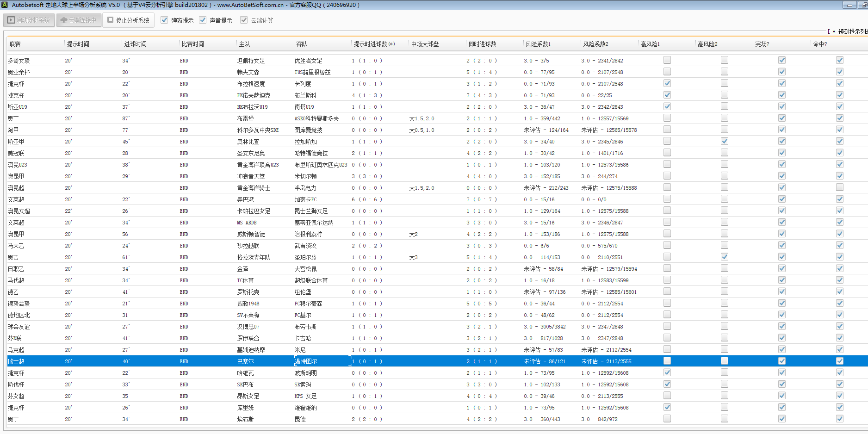Check 命中? box for 黄金海岸骑士 row
This screenshot has height=434, width=868.
839,187
